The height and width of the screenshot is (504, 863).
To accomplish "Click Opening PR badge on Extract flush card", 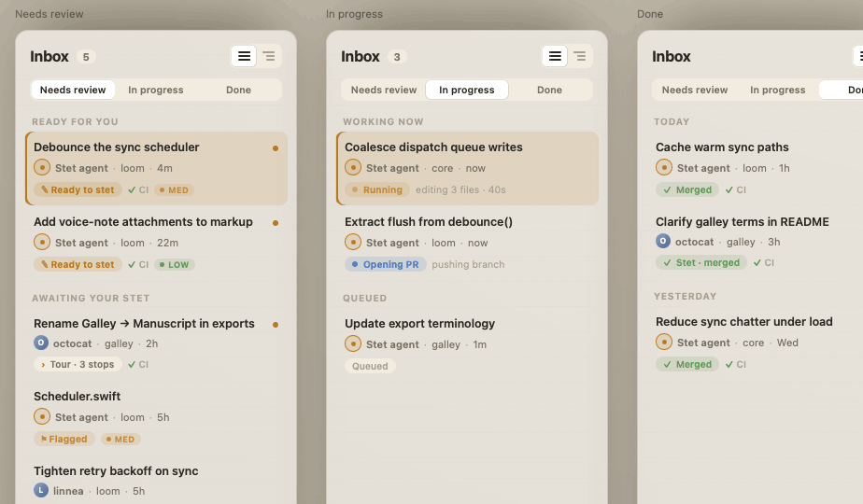I will pos(385,265).
